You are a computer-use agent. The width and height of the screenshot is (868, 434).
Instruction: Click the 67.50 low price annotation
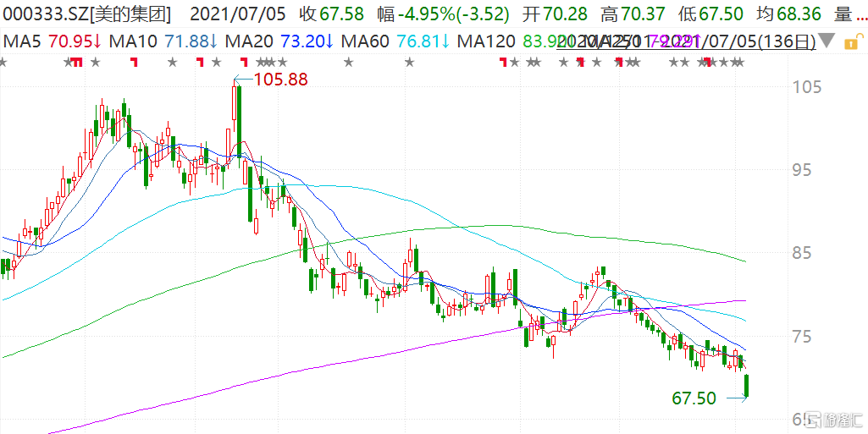point(694,398)
